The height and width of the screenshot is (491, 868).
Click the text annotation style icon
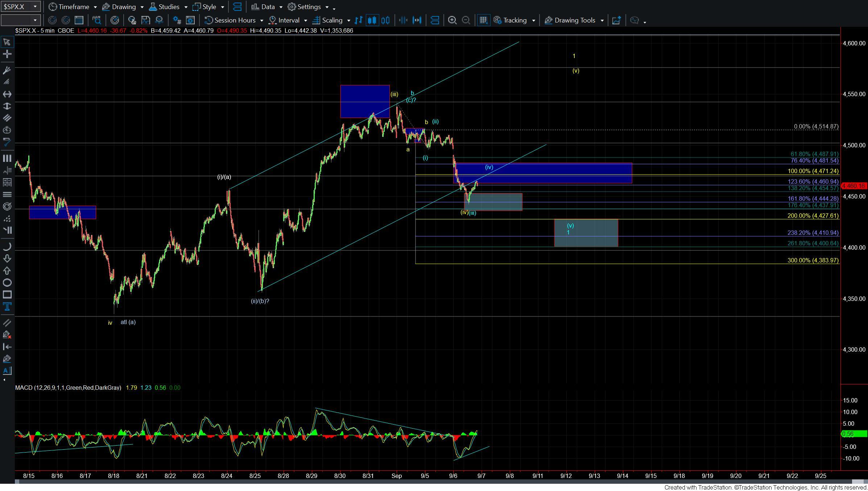pyautogui.click(x=7, y=371)
